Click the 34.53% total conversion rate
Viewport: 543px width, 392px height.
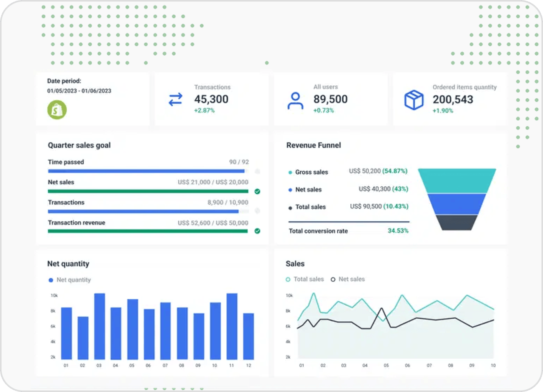(x=398, y=231)
